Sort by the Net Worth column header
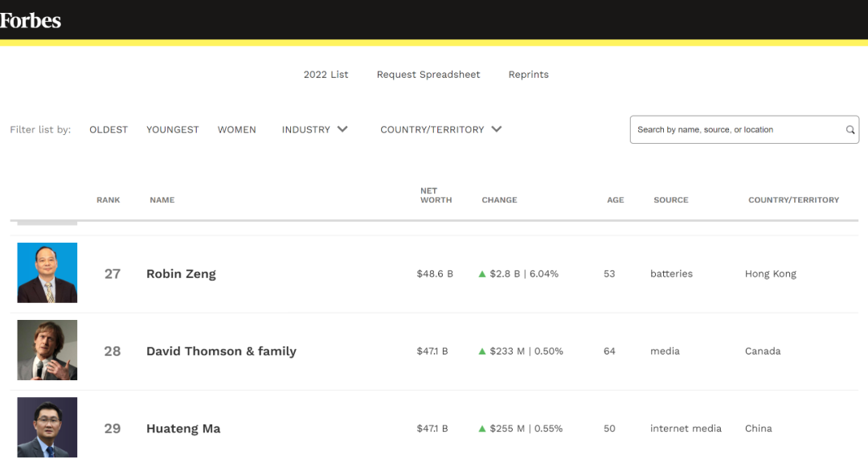This screenshot has height=467, width=868. tap(436, 195)
